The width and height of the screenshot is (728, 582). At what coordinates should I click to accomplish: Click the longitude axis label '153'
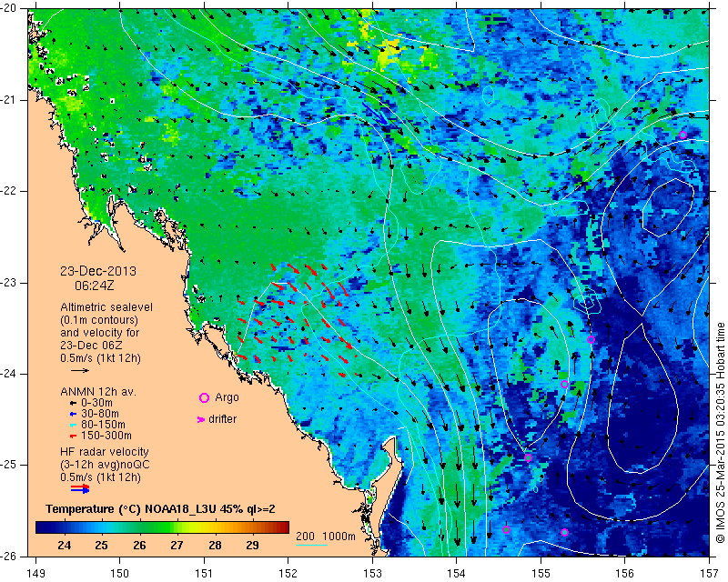[372, 573]
